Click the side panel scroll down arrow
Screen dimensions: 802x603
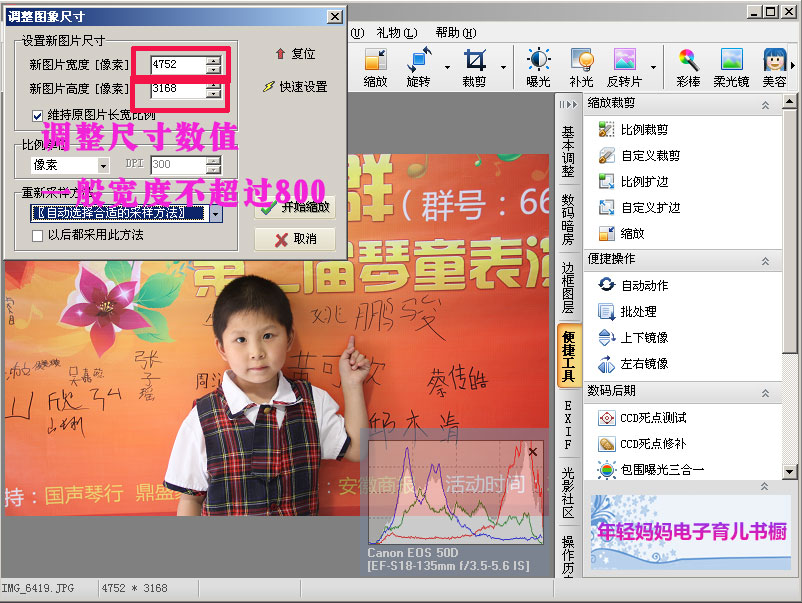click(789, 471)
